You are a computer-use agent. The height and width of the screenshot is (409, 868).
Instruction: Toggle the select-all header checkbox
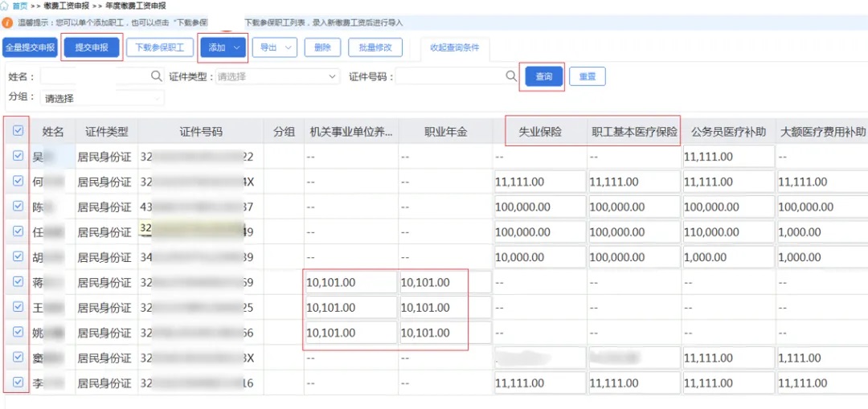(x=18, y=131)
